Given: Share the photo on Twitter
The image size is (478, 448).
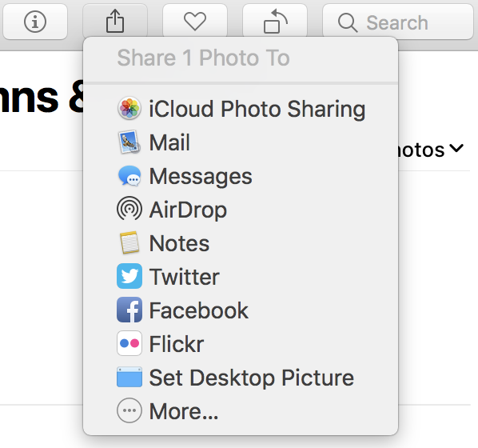Looking at the screenshot, I should pos(241,277).
